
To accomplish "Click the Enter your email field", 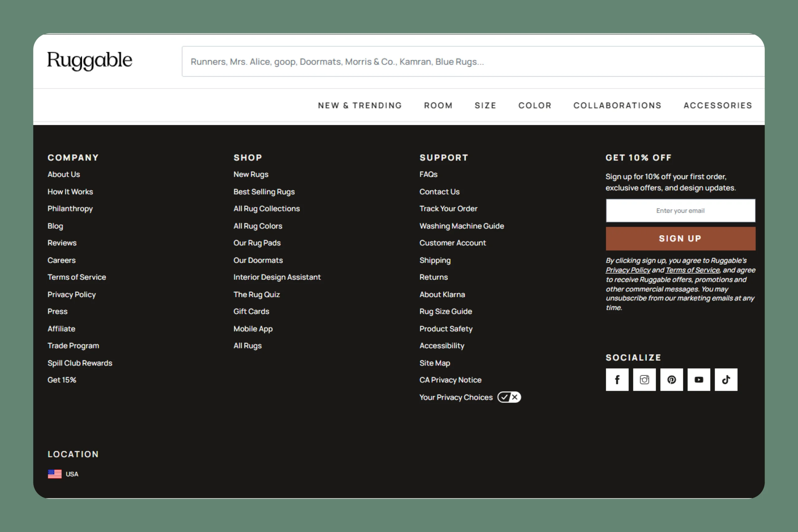I will [680, 211].
